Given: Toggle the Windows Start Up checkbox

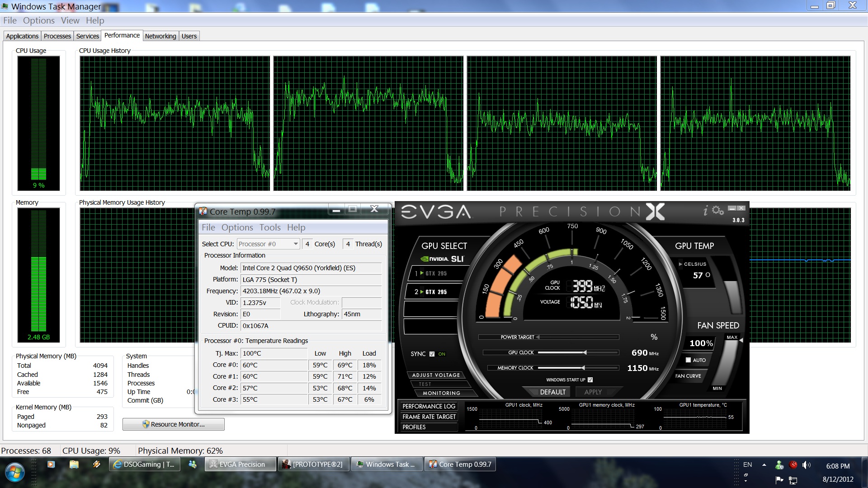Looking at the screenshot, I should click(590, 380).
